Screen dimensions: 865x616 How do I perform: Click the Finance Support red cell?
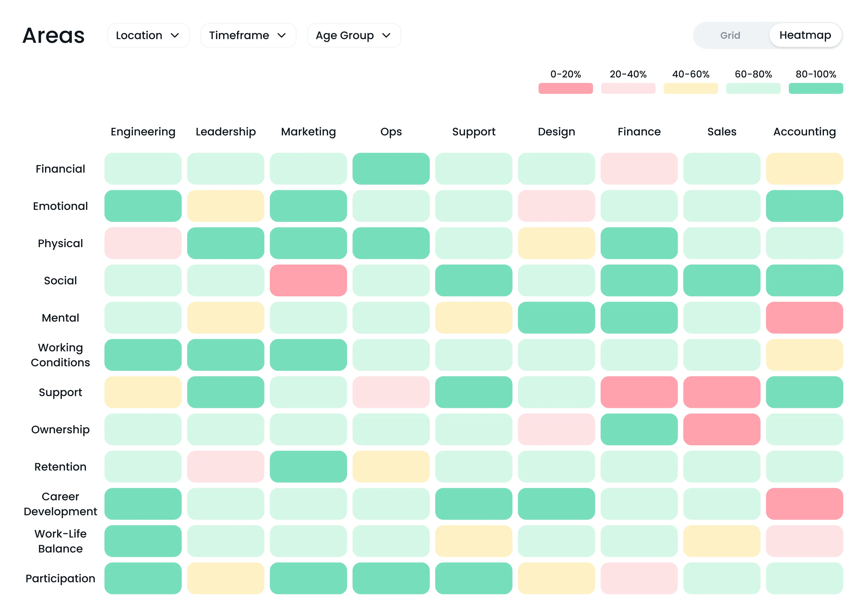639,392
